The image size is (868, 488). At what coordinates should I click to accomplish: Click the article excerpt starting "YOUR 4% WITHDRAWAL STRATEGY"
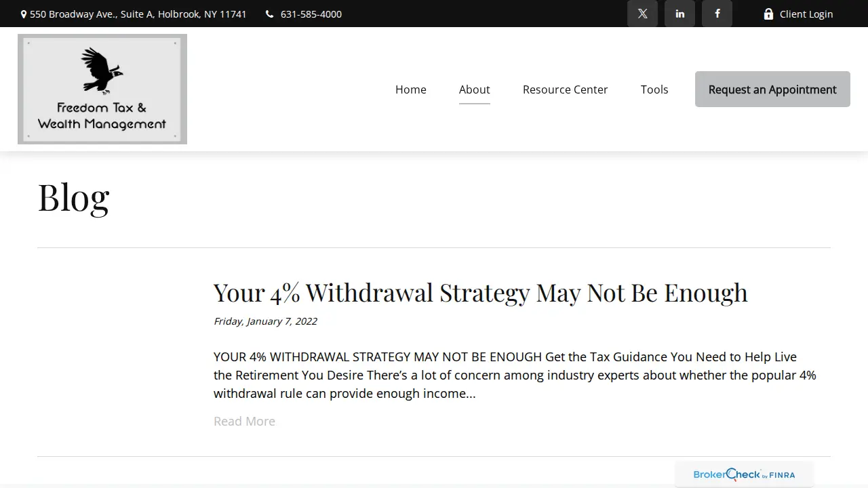click(x=515, y=375)
